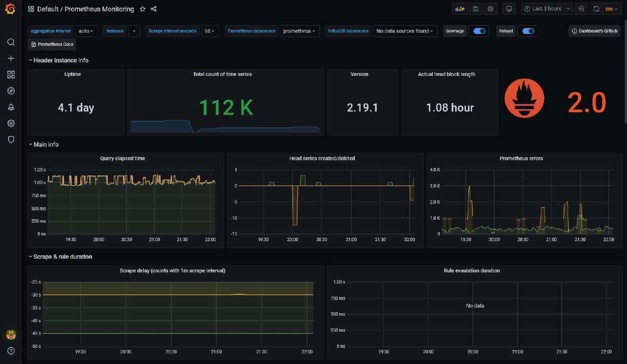
Task: Share the dashboard
Action: pos(153,9)
